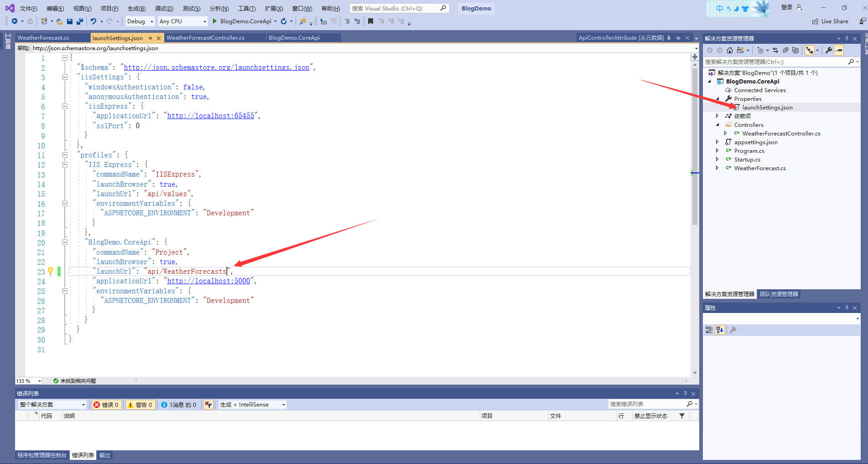Toggle Preview Selected Items in Solution Explorer
868x464 pixels.
pyautogui.click(x=839, y=50)
